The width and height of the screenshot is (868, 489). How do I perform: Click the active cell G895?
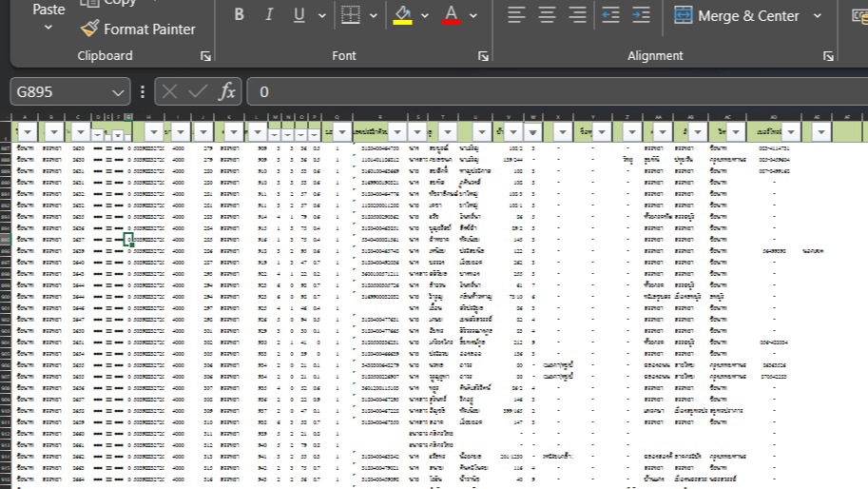pyautogui.click(x=128, y=239)
